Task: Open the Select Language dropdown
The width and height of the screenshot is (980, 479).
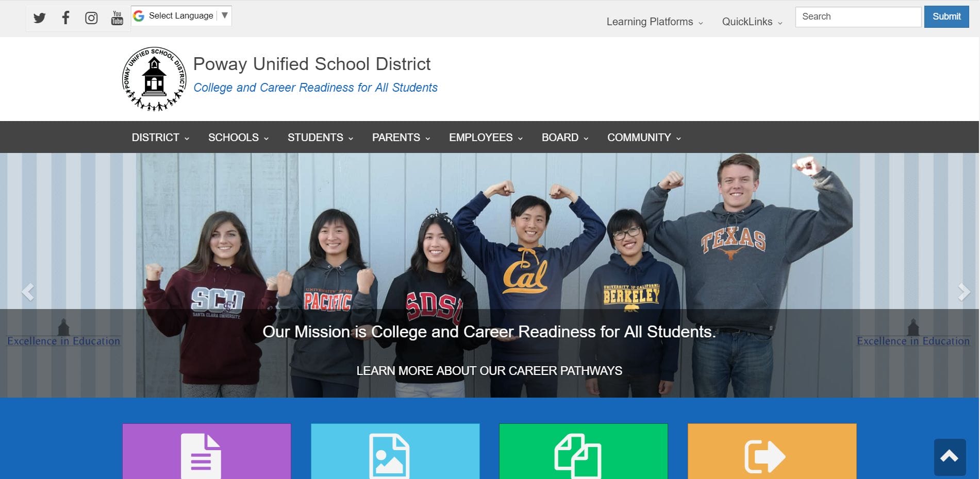Action: pyautogui.click(x=181, y=15)
